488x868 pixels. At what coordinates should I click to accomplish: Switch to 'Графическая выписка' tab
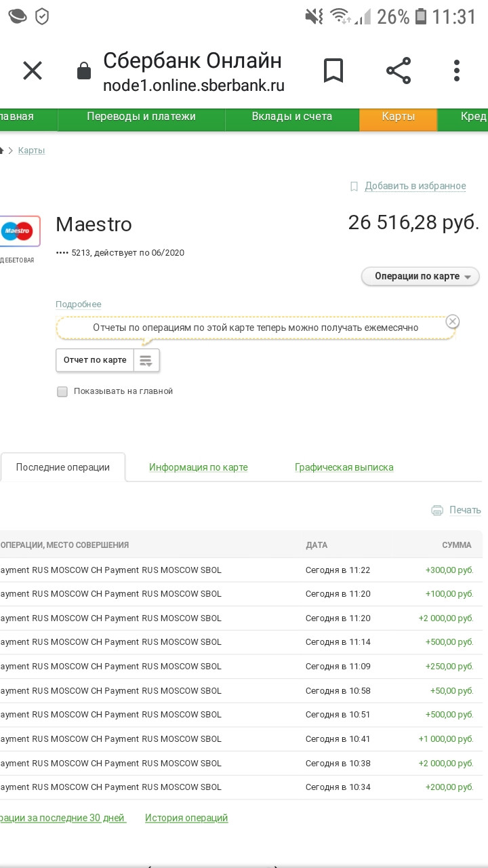point(344,467)
